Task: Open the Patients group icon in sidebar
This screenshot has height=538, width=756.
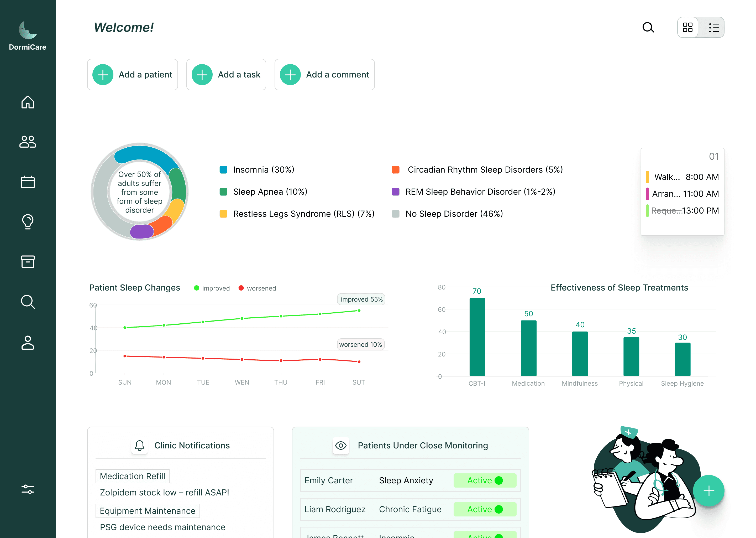Action: click(x=28, y=142)
